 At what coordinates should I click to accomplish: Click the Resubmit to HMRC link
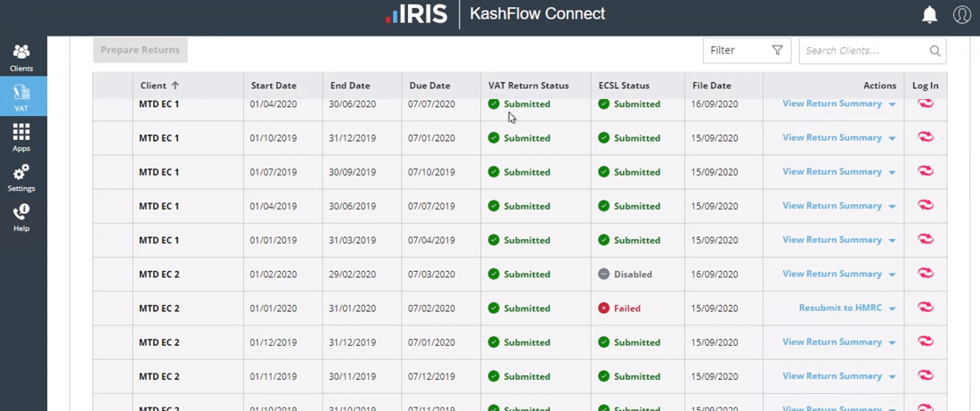[839, 308]
